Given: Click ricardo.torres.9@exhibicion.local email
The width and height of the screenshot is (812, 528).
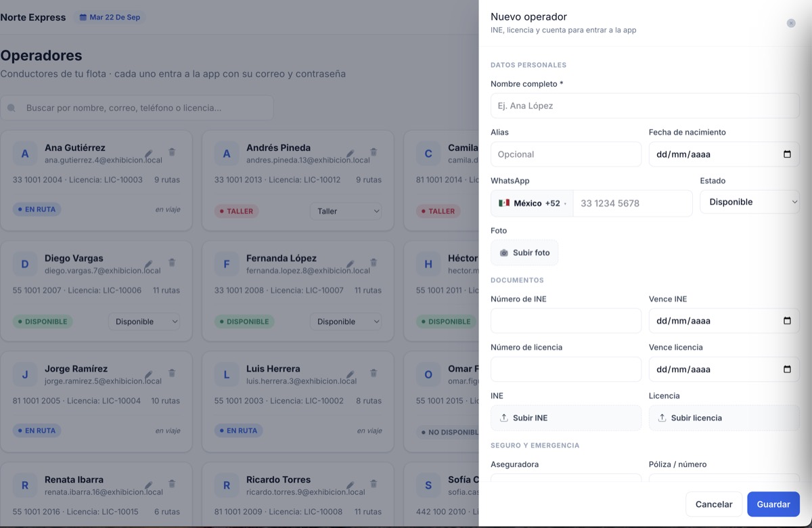Looking at the screenshot, I should 306,491.
